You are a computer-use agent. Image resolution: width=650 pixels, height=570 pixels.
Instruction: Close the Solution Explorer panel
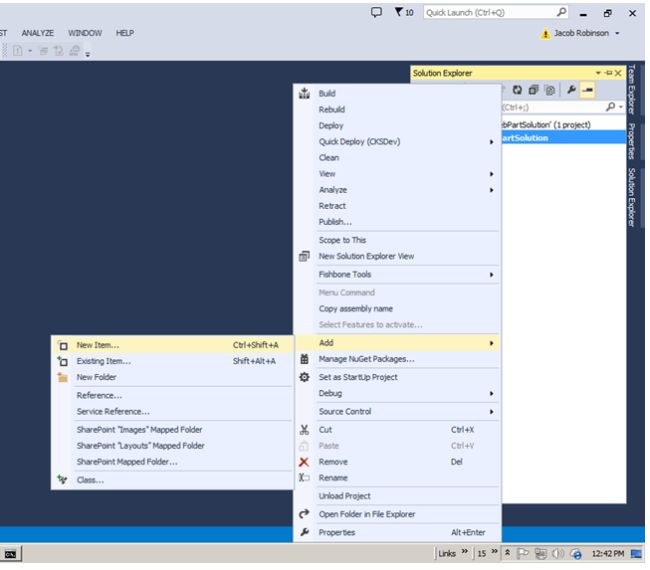[x=618, y=73]
